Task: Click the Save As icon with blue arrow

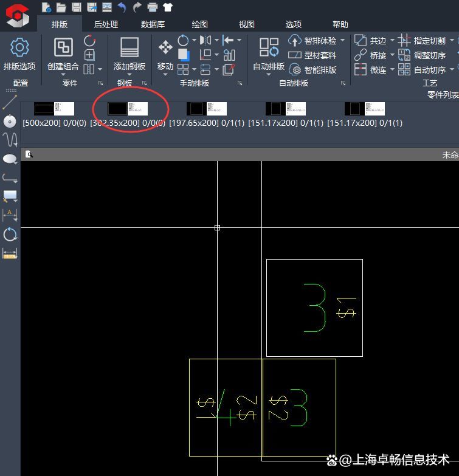Action: coord(92,7)
